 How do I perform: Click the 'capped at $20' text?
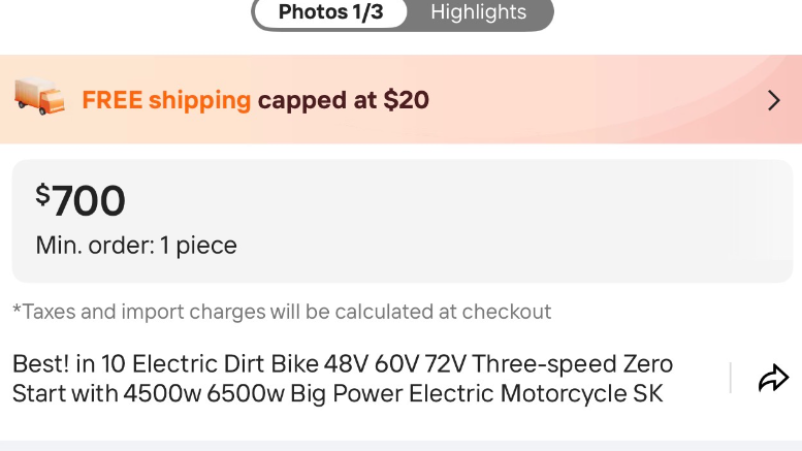(x=343, y=100)
